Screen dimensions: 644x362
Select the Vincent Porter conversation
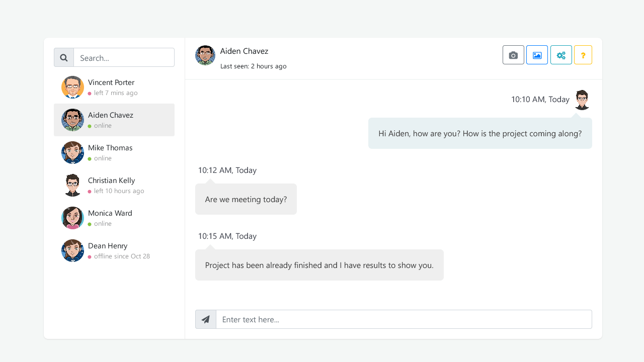[114, 86]
